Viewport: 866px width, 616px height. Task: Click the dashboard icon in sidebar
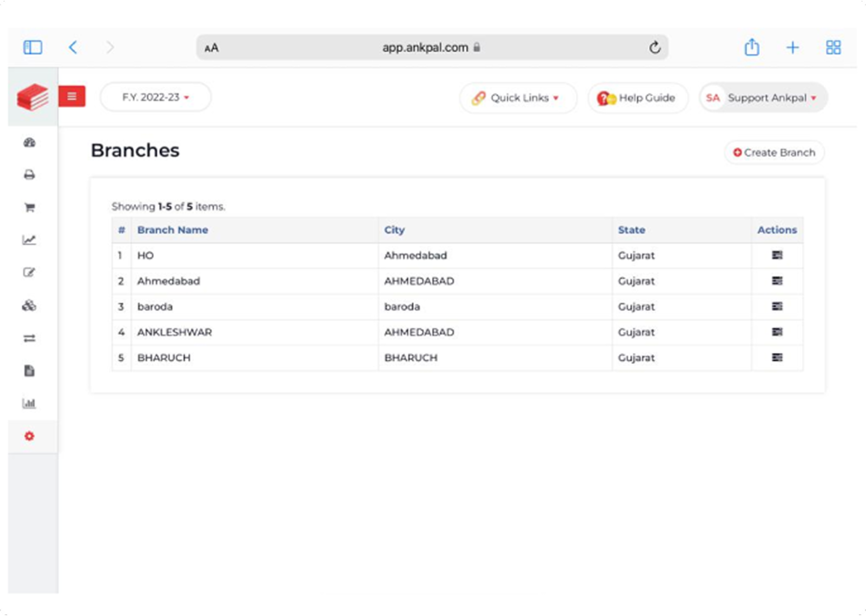29,143
